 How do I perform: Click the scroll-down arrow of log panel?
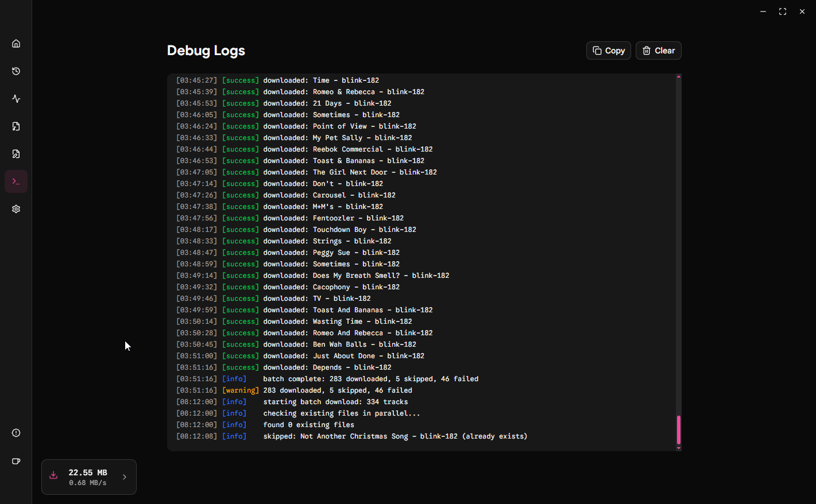(x=678, y=448)
